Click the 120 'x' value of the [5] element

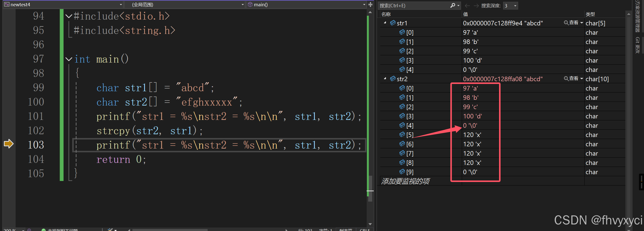click(x=472, y=135)
